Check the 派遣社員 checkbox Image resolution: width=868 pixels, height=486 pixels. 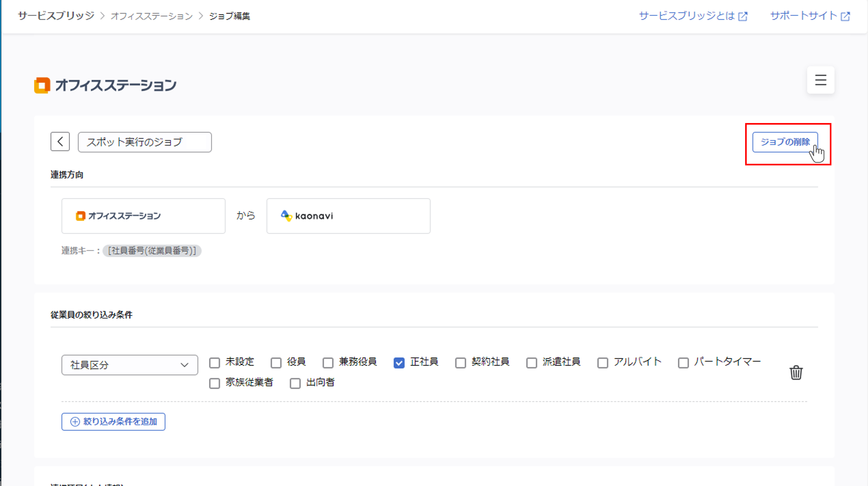(x=531, y=363)
